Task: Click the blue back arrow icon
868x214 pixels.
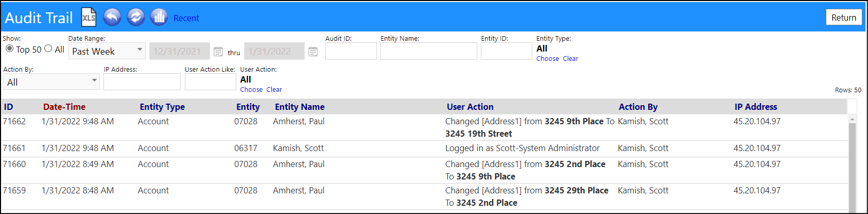Action: pos(112,17)
